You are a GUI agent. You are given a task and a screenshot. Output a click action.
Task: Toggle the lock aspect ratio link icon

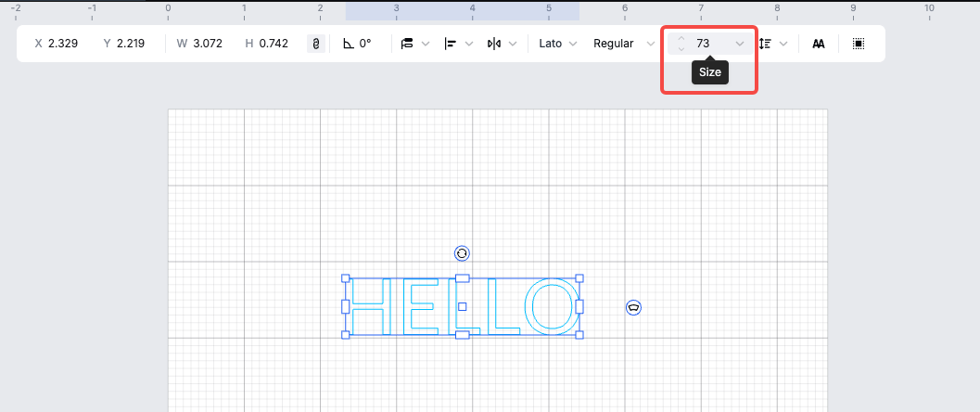click(x=316, y=44)
